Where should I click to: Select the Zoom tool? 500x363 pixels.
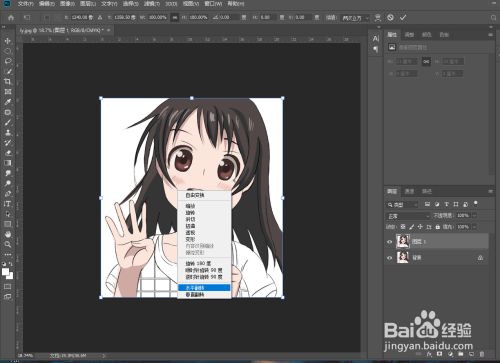[x=8, y=244]
